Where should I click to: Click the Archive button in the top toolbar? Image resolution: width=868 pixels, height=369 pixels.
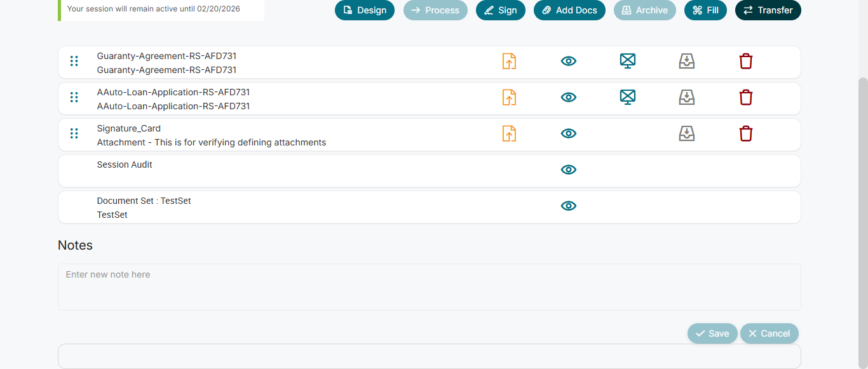click(x=645, y=10)
